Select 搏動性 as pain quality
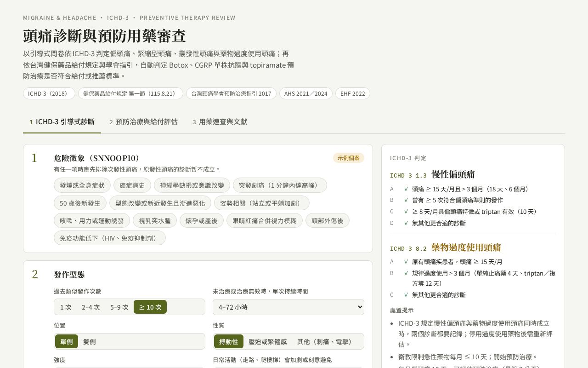Viewport: 588px width, 368px height. [229, 341]
